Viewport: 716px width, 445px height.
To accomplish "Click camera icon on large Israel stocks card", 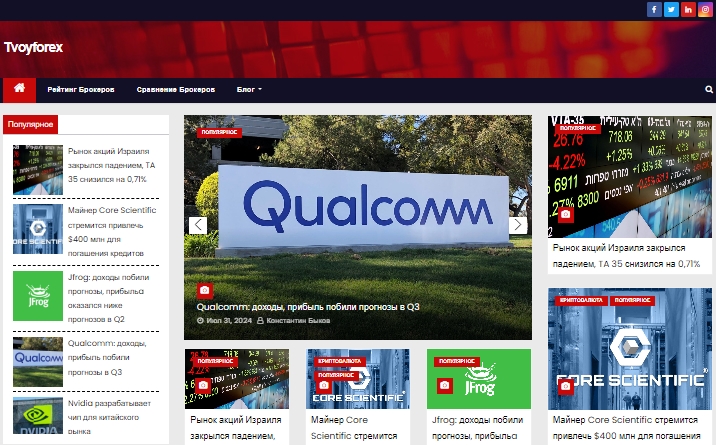I will 565,215.
